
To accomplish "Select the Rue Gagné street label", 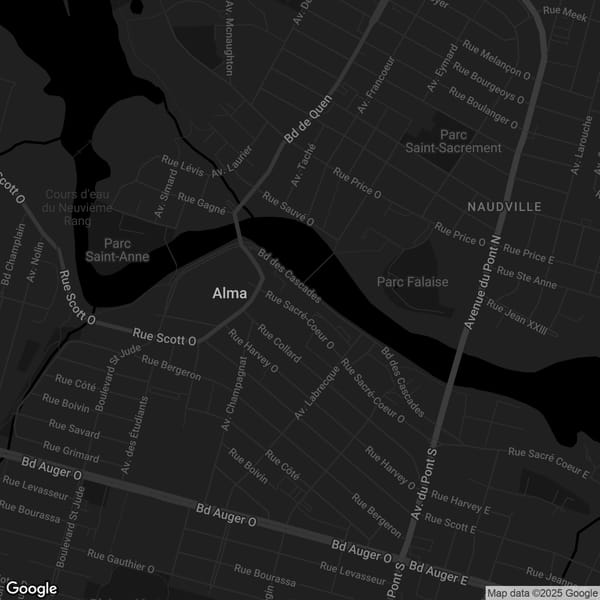I will [x=202, y=204].
